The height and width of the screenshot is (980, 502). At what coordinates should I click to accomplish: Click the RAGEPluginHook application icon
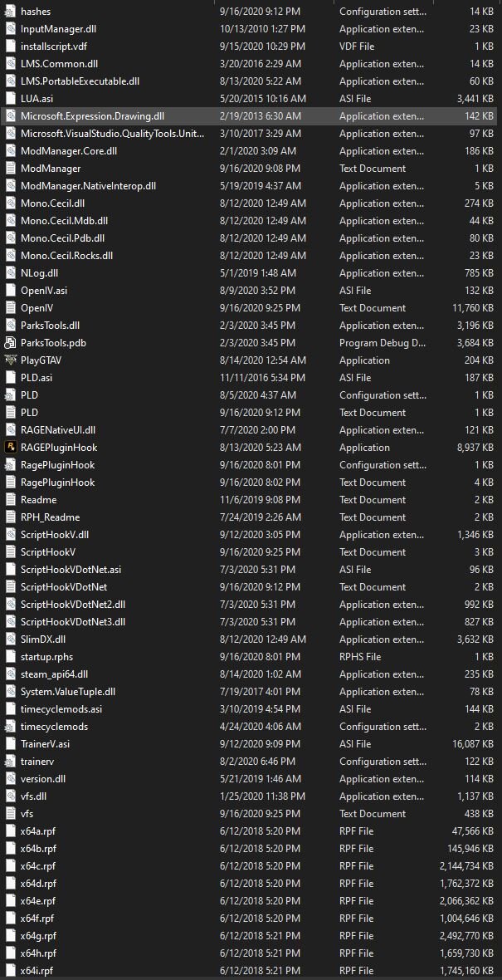tap(10, 448)
